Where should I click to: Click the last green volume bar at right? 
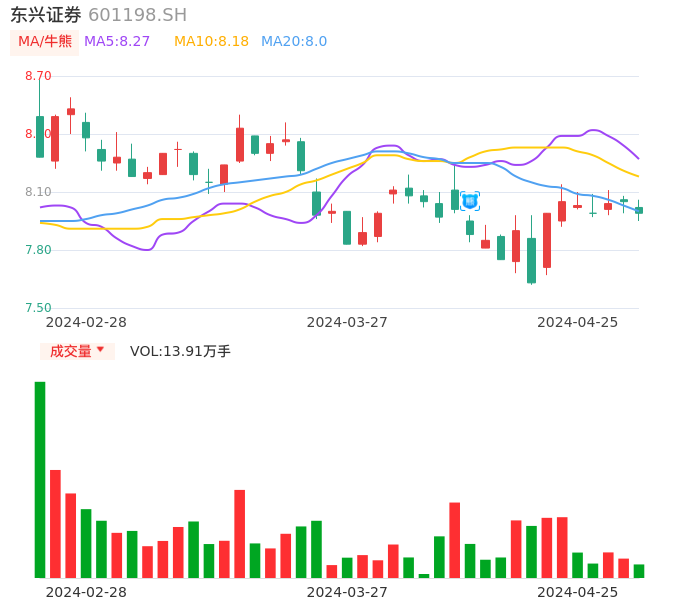pyautogui.click(x=639, y=571)
